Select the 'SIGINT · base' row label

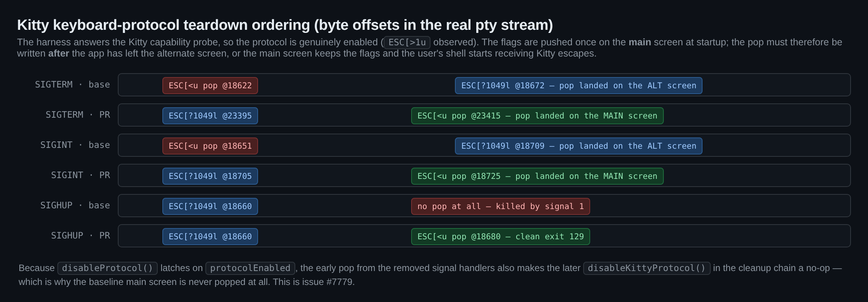point(75,145)
